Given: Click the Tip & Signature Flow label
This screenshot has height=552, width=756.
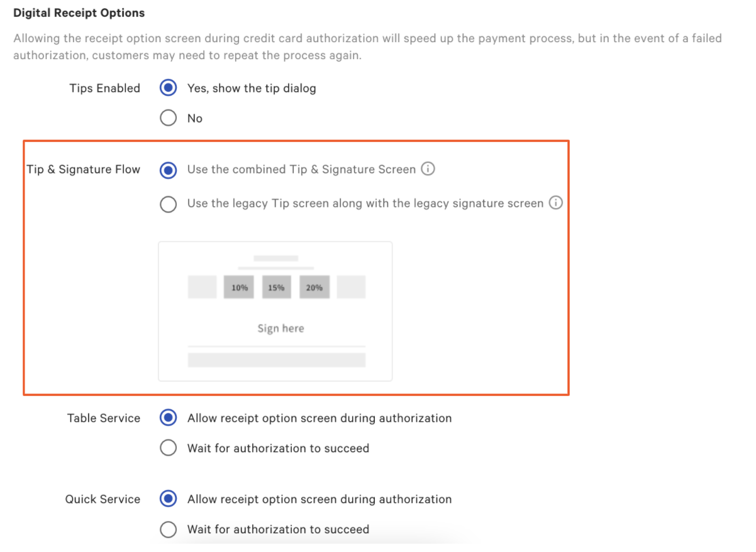Looking at the screenshot, I should pyautogui.click(x=83, y=168).
